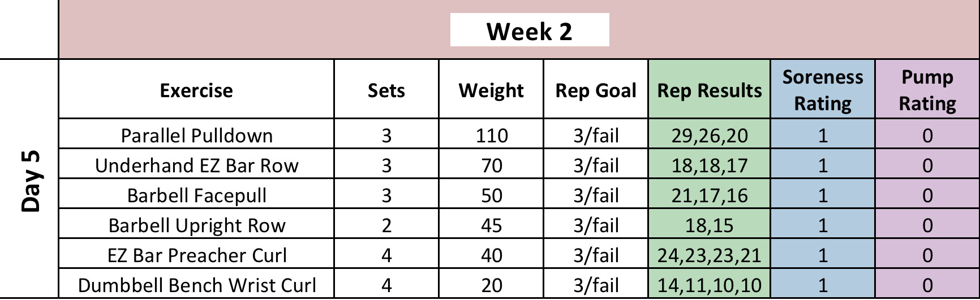Click the Pump Rating header
This screenshot has width=980, height=300.
(927, 90)
